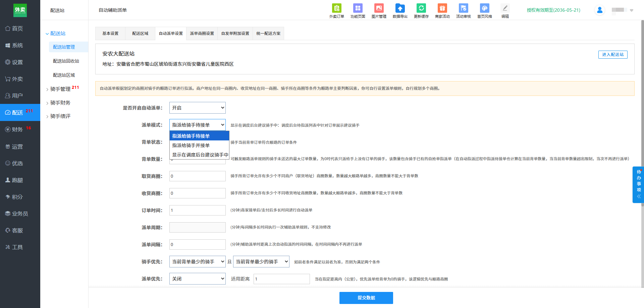Go to 首页 in left sidebar
The height and width of the screenshot is (308, 644).
point(20,28)
